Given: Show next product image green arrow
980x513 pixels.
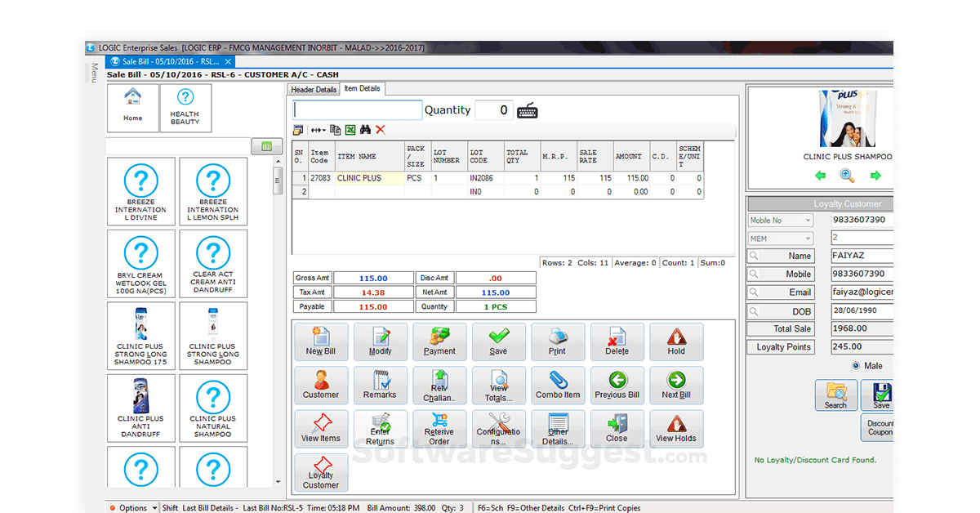Looking at the screenshot, I should 875,176.
